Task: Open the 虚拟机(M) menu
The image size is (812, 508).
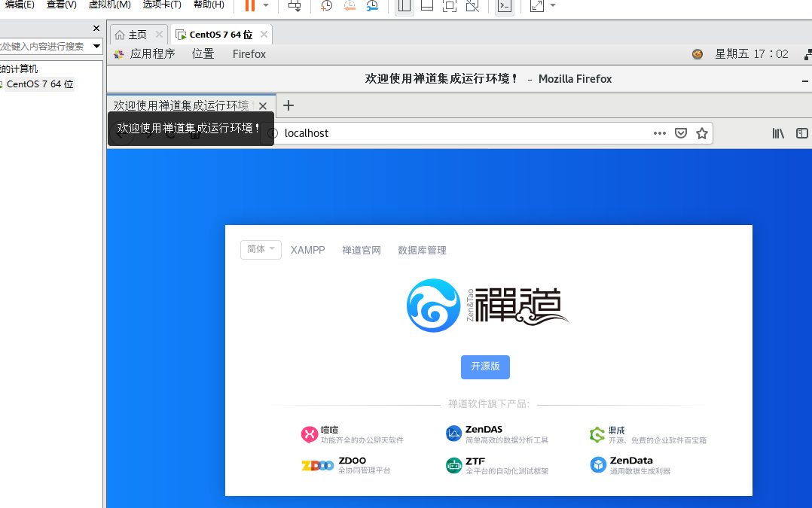Action: (x=109, y=5)
